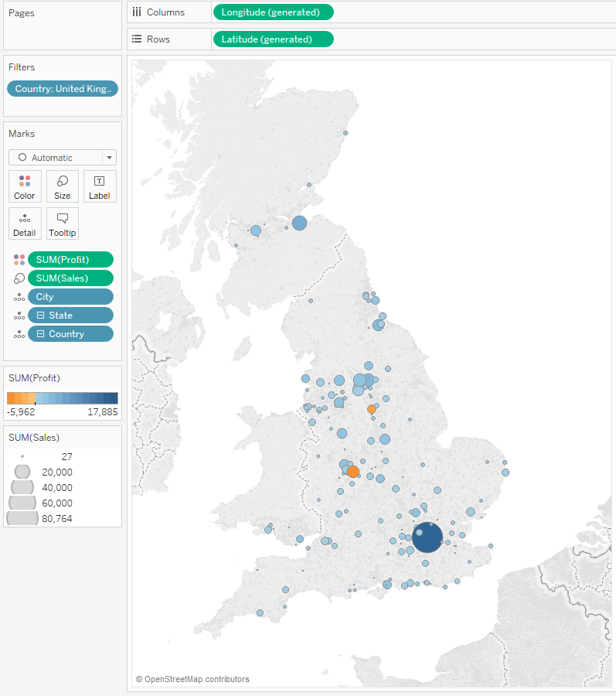The width and height of the screenshot is (616, 696).
Task: Select the SUM(Sales) marks pill
Action: (x=70, y=278)
